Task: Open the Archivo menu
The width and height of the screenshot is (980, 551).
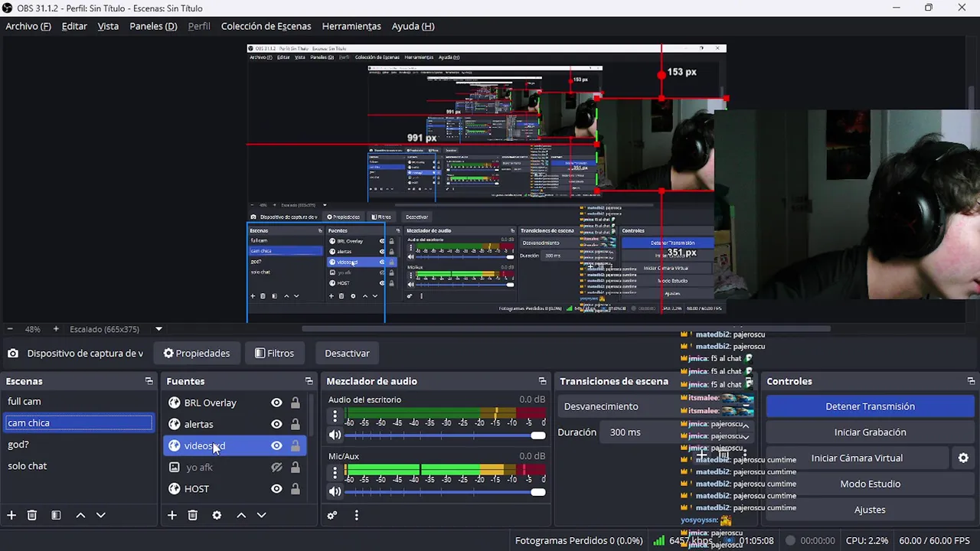Action: coord(28,26)
